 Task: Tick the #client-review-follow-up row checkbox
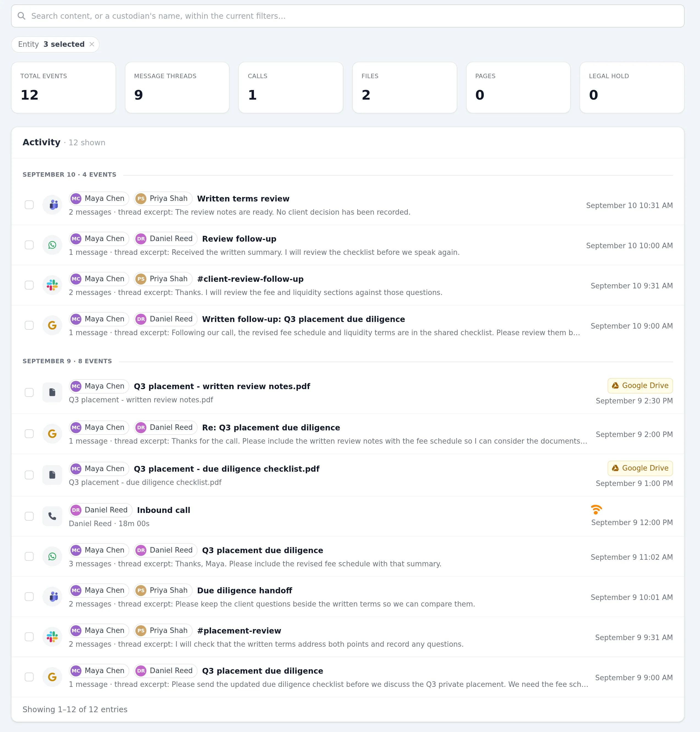[x=29, y=285]
